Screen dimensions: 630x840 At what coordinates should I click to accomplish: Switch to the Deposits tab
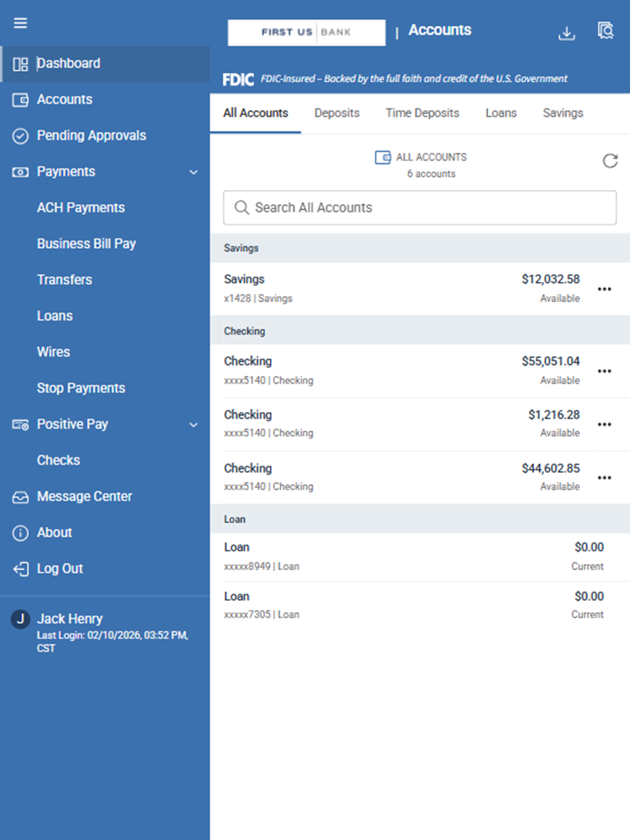(337, 113)
